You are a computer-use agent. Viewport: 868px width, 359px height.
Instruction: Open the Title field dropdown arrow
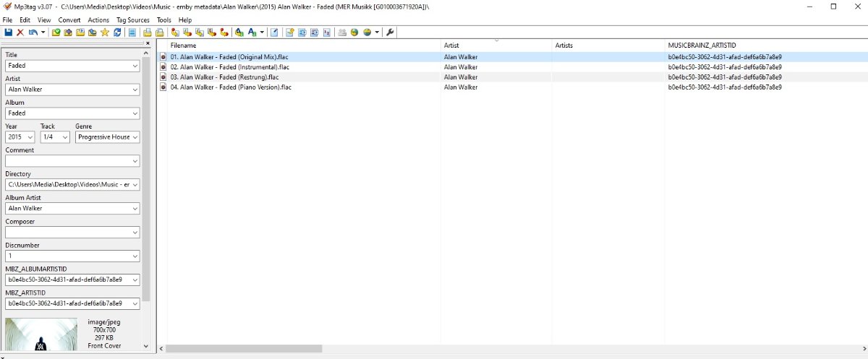coord(135,66)
